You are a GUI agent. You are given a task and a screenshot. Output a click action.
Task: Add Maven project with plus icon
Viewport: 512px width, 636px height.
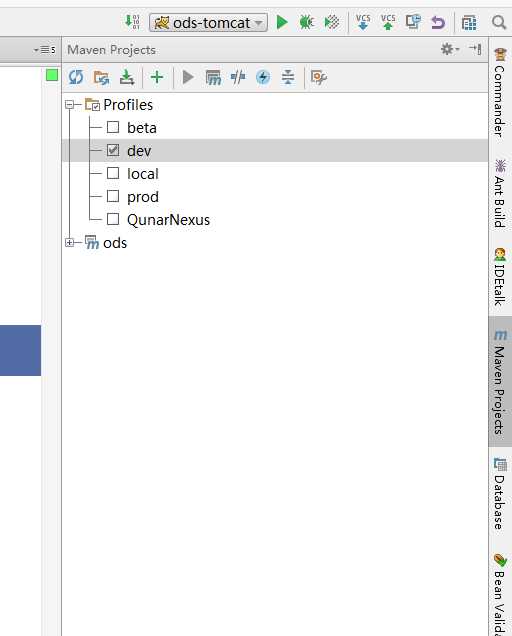click(x=157, y=77)
